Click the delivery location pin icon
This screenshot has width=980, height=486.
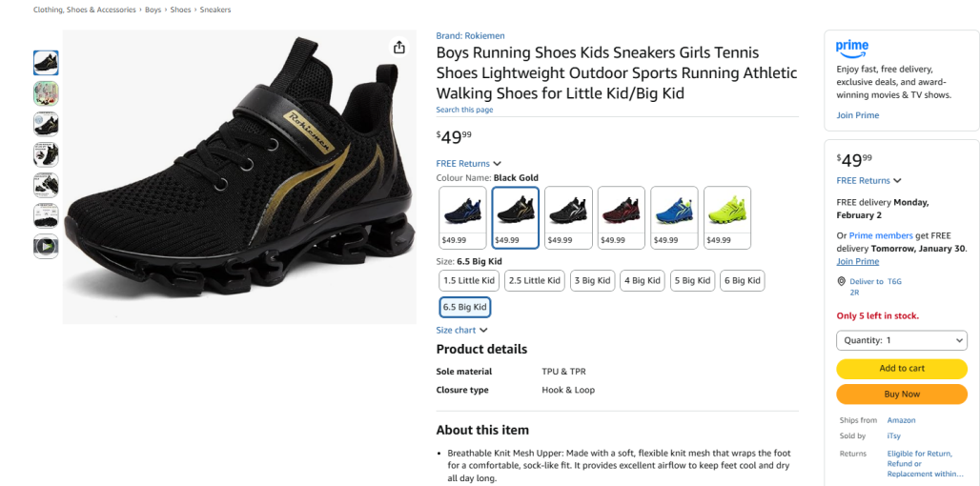tap(841, 282)
